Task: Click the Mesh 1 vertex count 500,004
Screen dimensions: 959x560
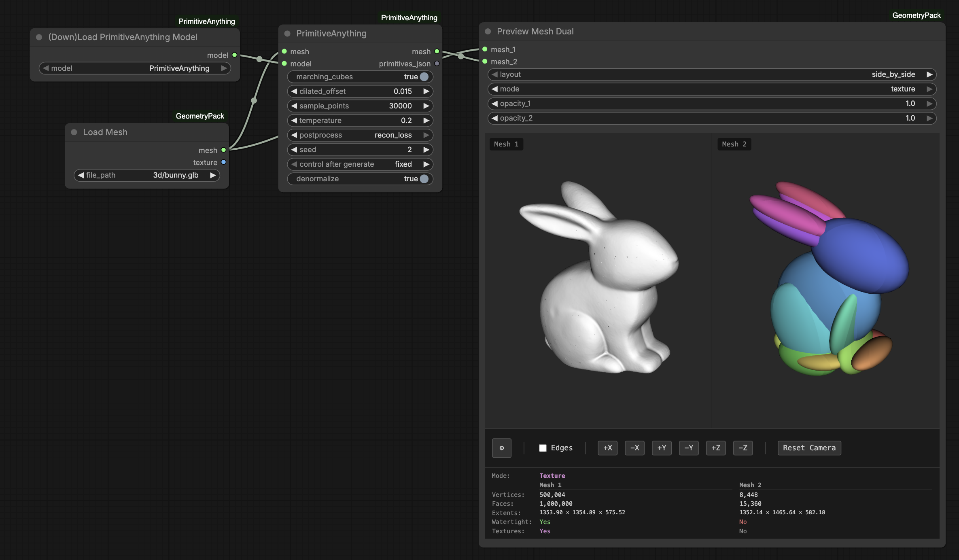Action: (552, 494)
